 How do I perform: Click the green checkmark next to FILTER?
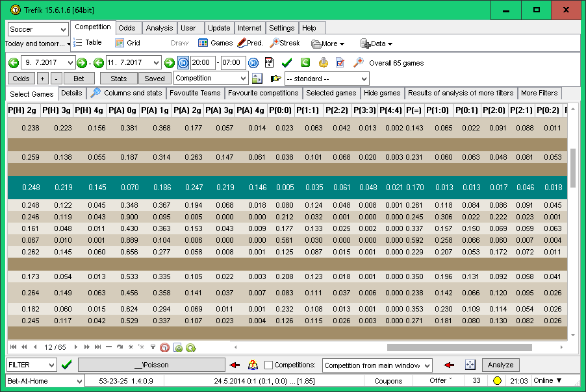66,365
